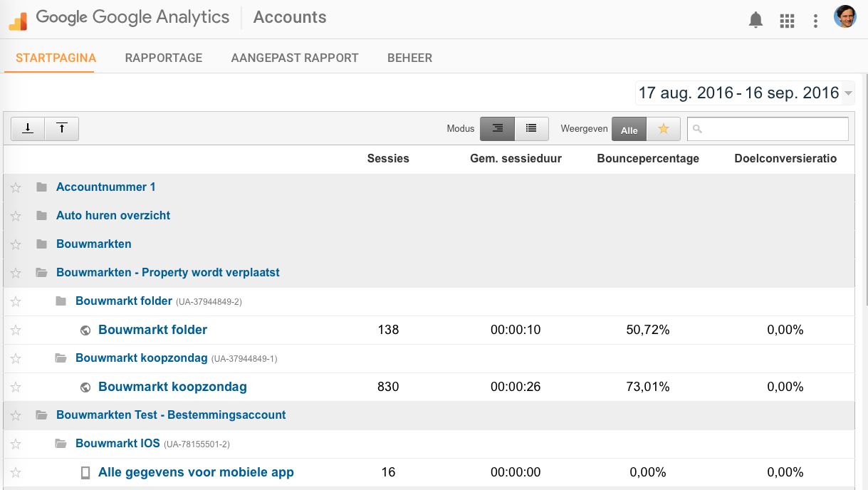Click the account search field
868x490 pixels.
pyautogui.click(x=768, y=129)
